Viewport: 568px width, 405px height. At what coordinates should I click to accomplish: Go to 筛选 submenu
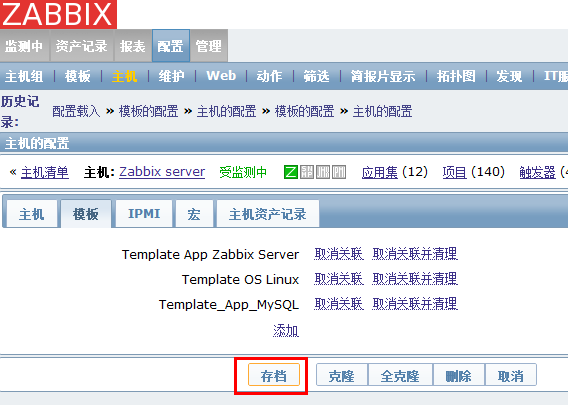[x=316, y=76]
